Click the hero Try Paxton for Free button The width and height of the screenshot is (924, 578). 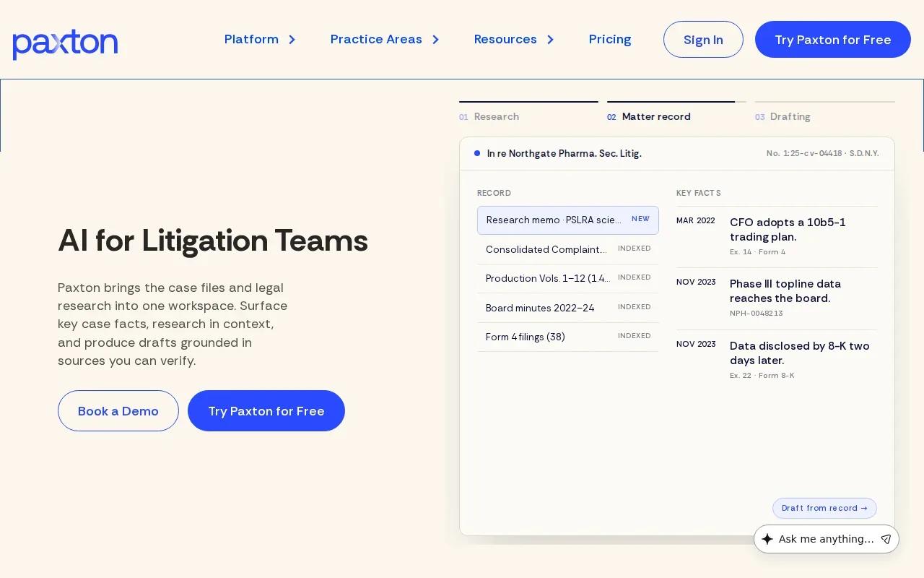point(266,410)
